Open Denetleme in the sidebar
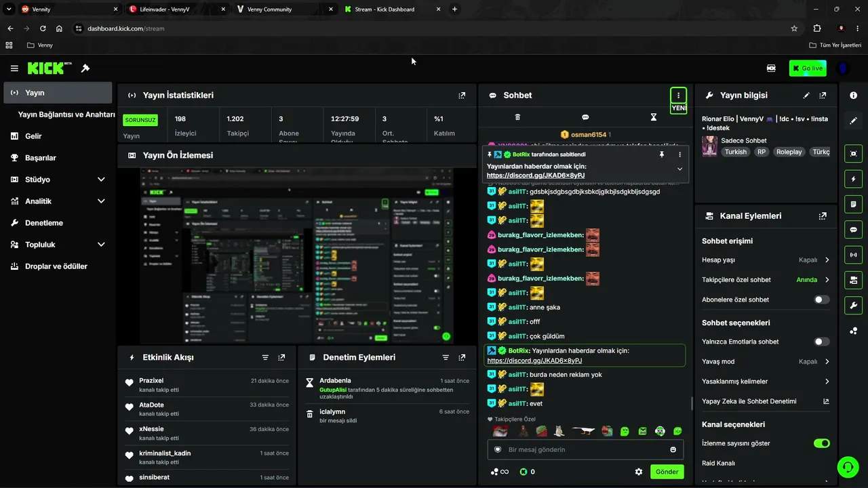 [x=58, y=223]
